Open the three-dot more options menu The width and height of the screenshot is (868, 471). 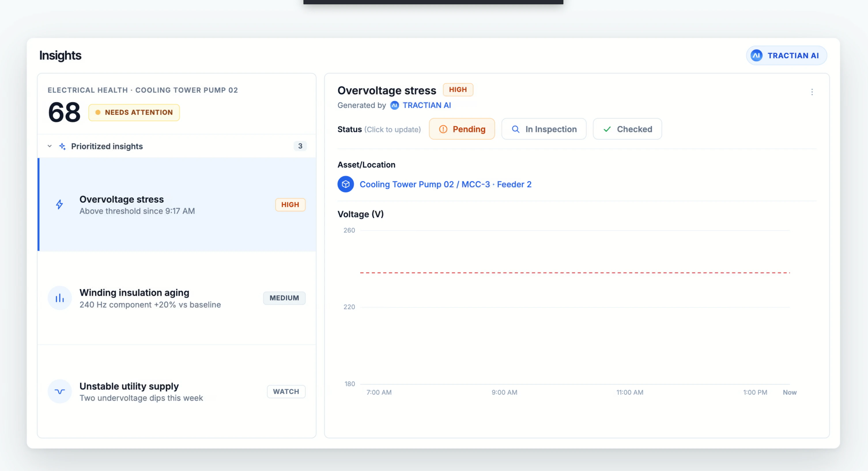click(812, 92)
